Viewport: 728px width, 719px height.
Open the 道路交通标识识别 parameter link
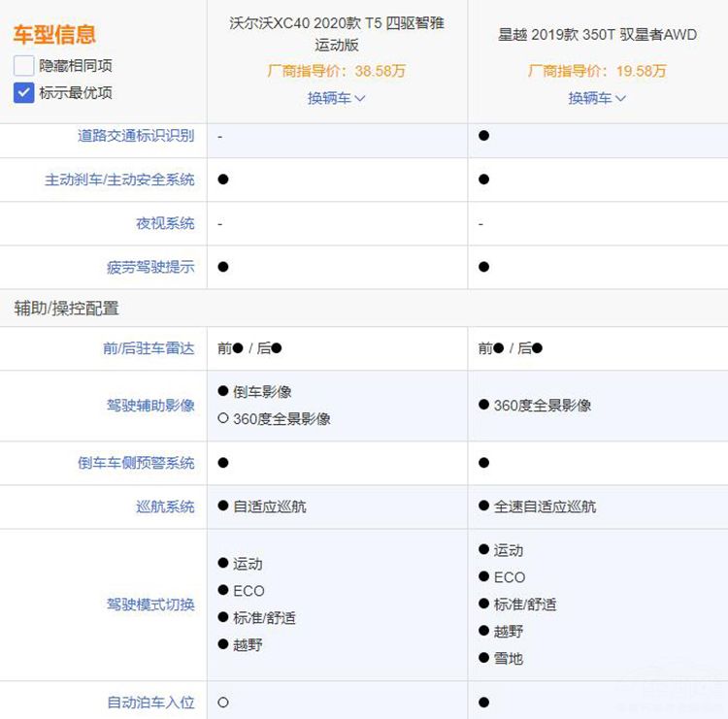click(136, 136)
